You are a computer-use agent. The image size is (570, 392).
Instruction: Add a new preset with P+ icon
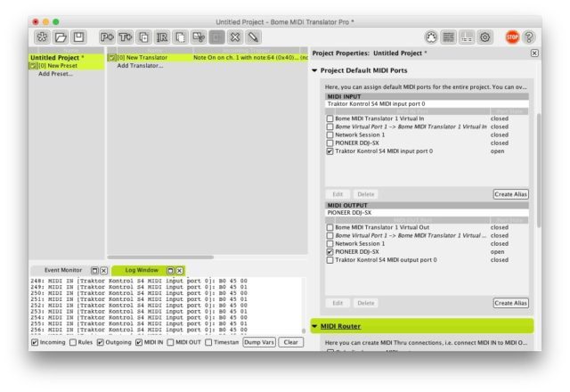pyautogui.click(x=107, y=37)
